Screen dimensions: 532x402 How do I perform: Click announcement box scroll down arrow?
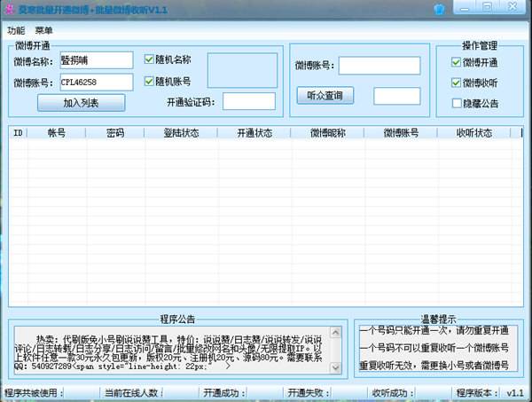(x=335, y=367)
